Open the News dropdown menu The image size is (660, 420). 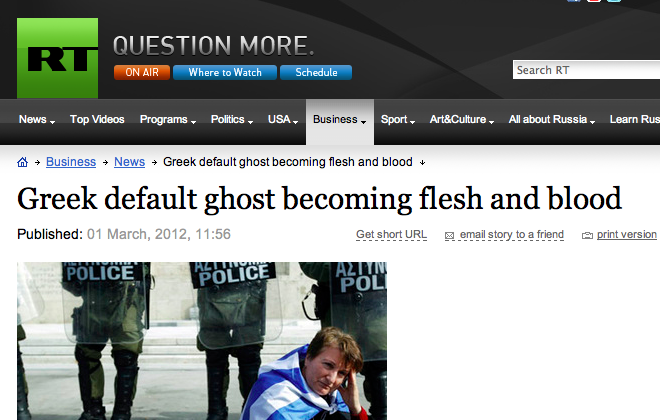(37, 120)
